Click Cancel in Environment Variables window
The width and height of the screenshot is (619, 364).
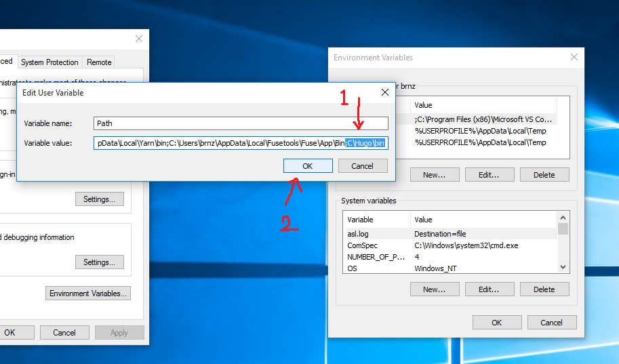tap(552, 322)
